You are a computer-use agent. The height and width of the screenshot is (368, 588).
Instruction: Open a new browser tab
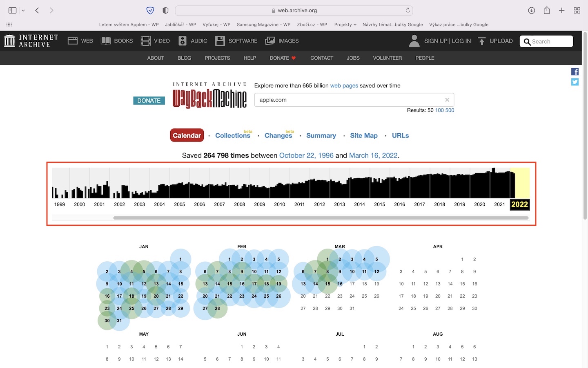[x=562, y=10]
